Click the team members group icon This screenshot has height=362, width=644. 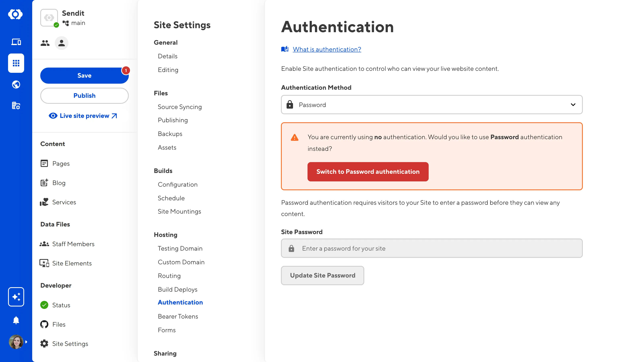click(x=45, y=43)
